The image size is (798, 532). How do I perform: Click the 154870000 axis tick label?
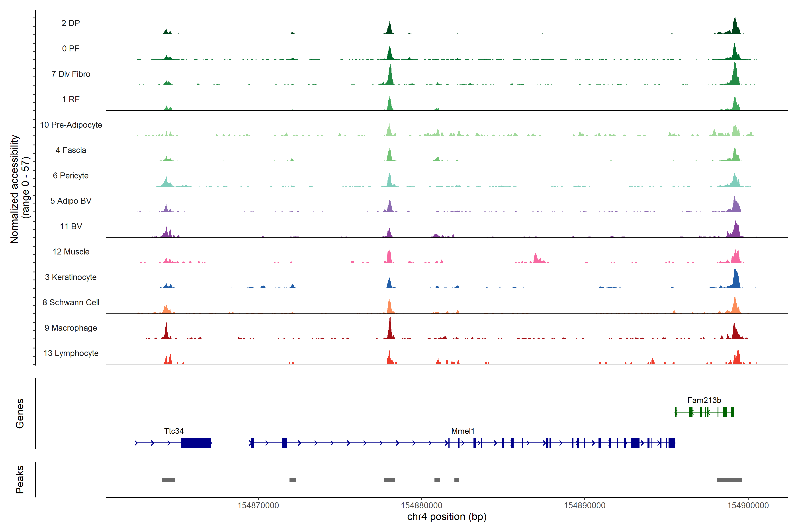point(258,505)
